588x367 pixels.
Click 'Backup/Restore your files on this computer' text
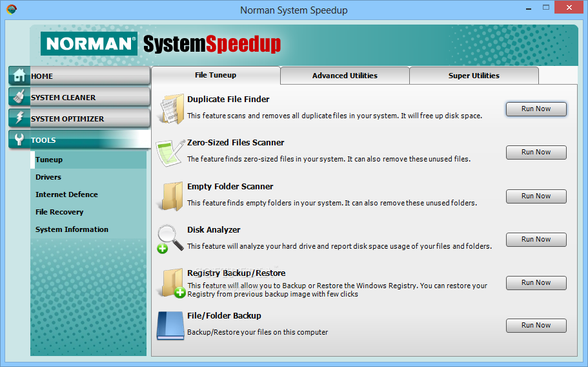pos(258,332)
